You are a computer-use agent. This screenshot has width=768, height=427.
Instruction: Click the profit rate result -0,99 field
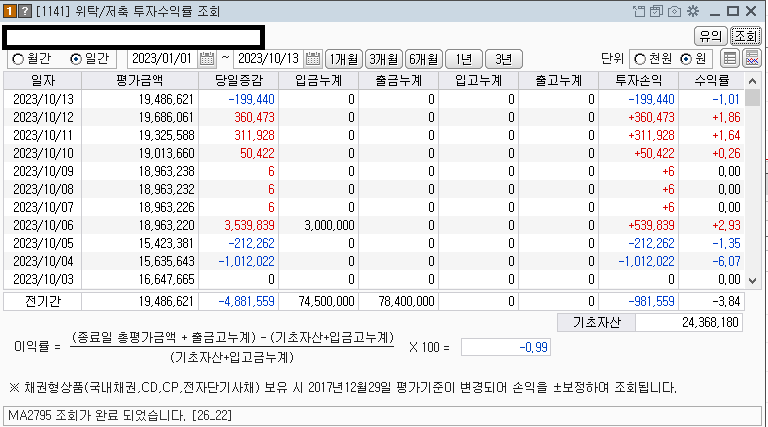click(505, 347)
